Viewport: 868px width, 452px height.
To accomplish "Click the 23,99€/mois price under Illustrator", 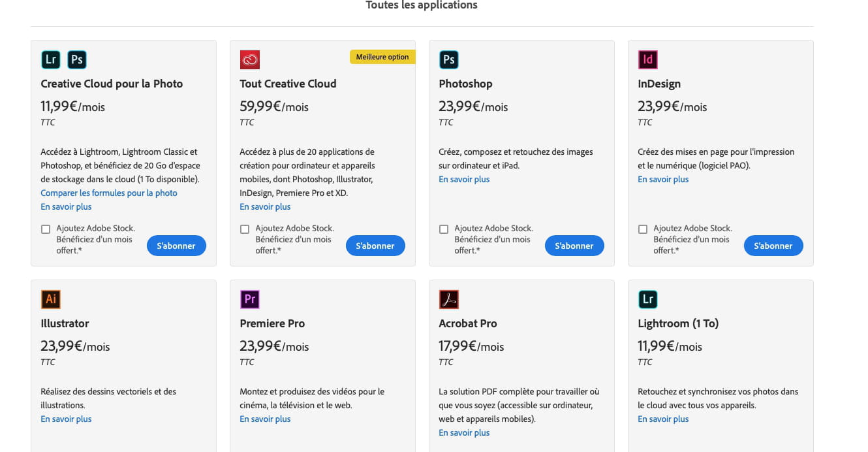I will click(x=75, y=346).
